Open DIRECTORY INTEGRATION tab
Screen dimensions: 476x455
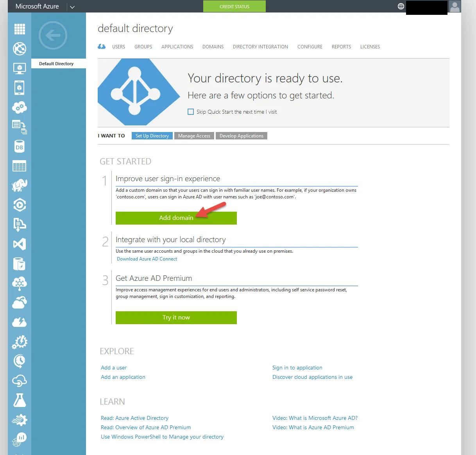260,47
